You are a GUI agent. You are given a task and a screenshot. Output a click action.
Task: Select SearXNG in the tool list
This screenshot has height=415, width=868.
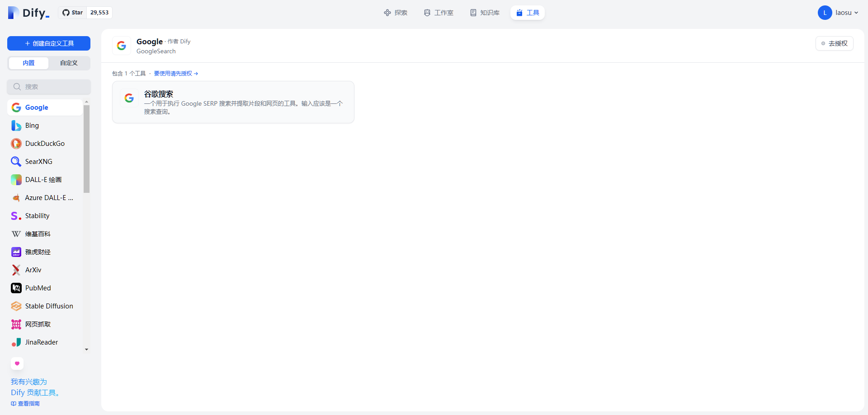[45, 162]
